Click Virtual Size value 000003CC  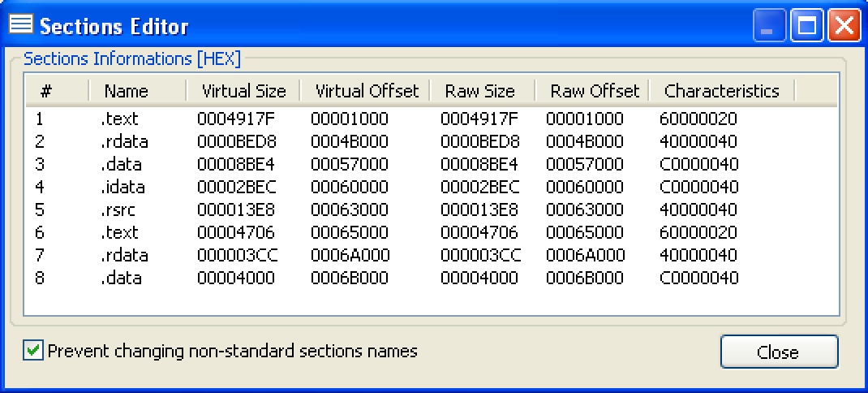point(238,254)
